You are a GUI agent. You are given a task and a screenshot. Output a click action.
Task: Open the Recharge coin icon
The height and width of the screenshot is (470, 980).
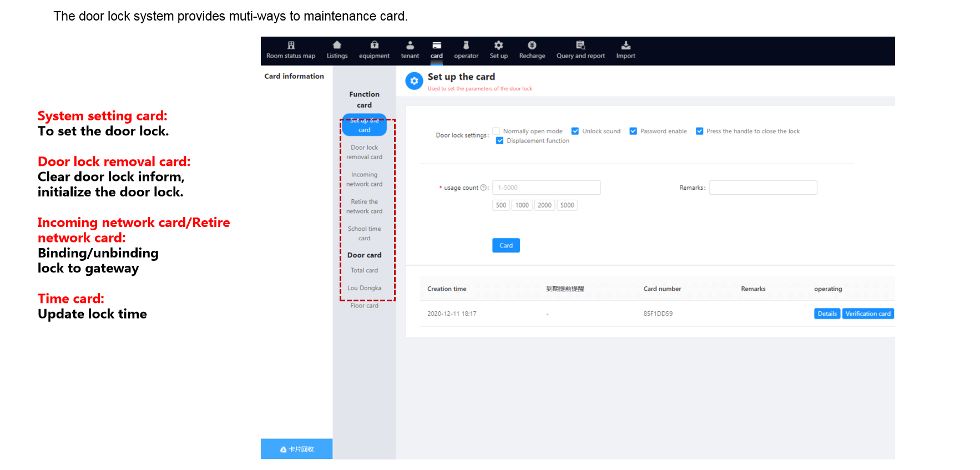(532, 46)
